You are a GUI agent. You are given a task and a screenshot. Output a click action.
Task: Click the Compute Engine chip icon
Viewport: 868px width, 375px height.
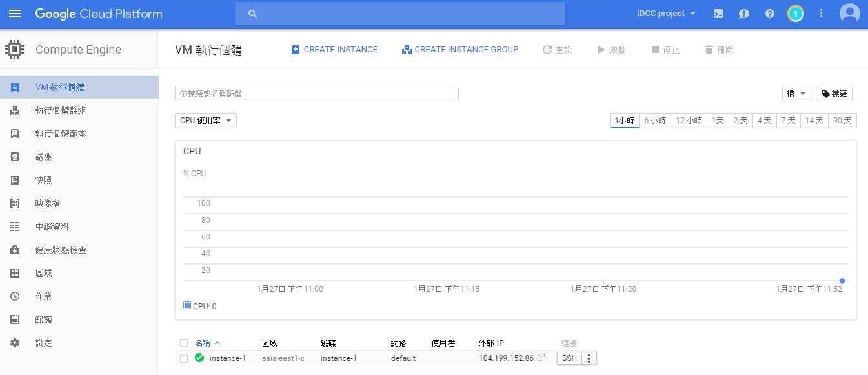click(x=14, y=50)
